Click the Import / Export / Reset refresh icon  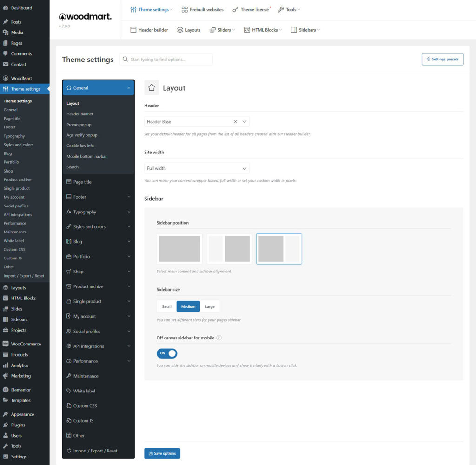(69, 451)
